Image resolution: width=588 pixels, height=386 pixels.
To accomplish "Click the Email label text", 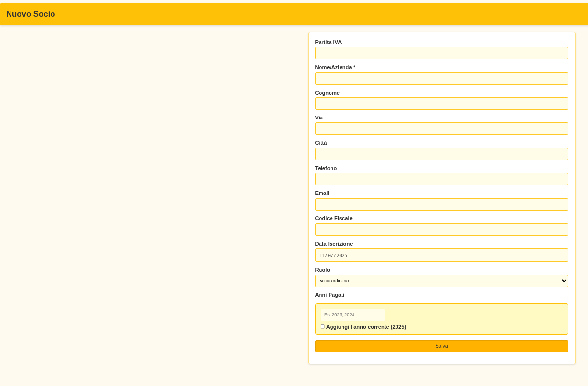I will [322, 193].
